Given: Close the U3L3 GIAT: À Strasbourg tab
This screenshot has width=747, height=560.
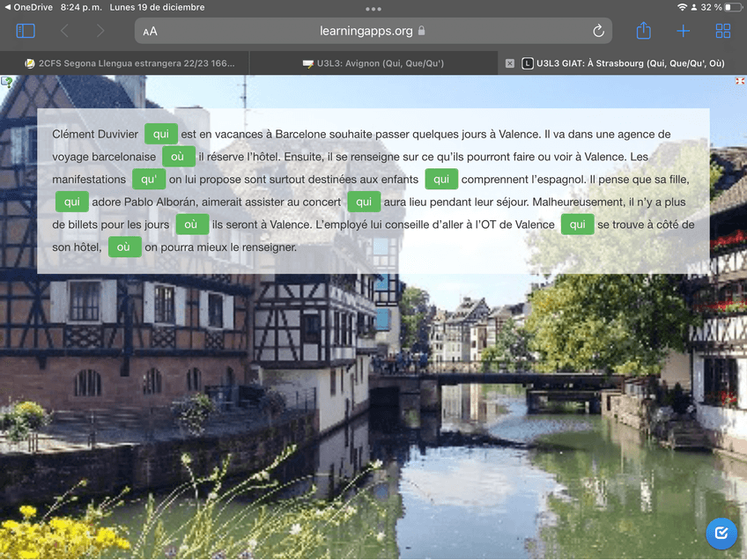Looking at the screenshot, I should 510,63.
